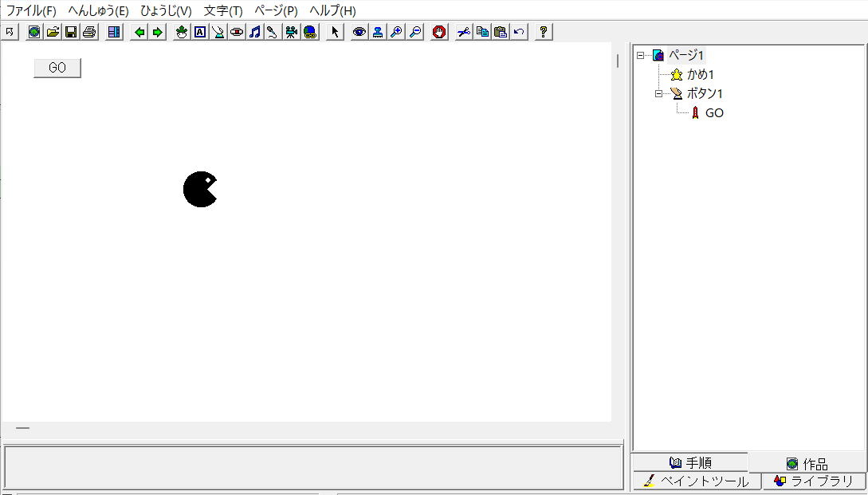Screen dimensions: 868x495
Task: Click the globe link icon
Action: (310, 32)
